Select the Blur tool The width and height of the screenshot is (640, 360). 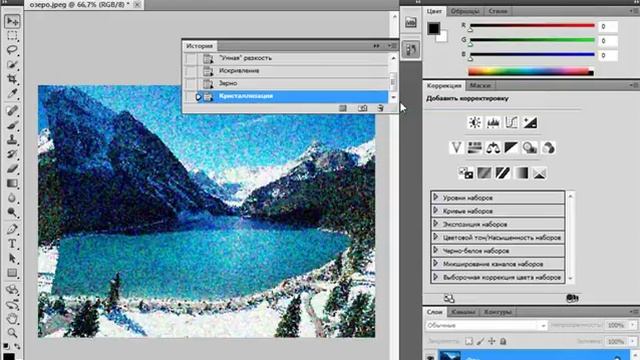click(x=12, y=198)
